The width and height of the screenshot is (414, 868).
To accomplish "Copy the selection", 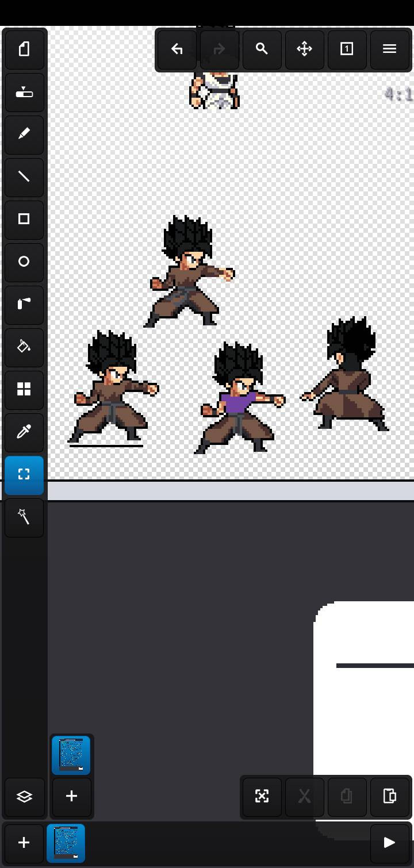I will click(347, 797).
